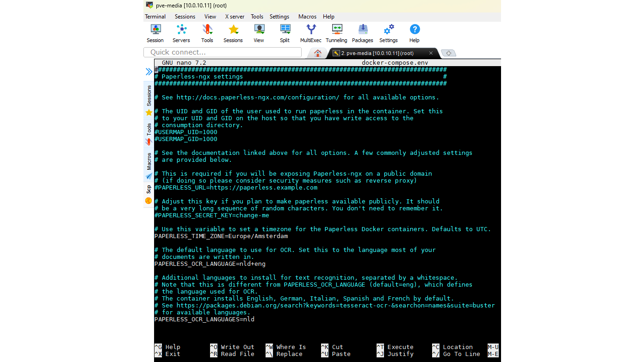
Task: Open the Tools toolbar icon
Action: pyautogui.click(x=207, y=34)
